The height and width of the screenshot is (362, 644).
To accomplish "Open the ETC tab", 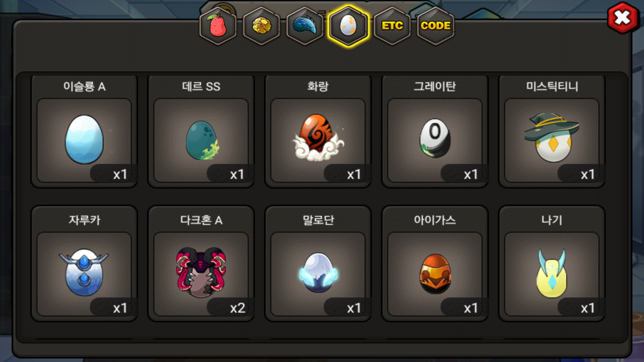I will (x=392, y=26).
